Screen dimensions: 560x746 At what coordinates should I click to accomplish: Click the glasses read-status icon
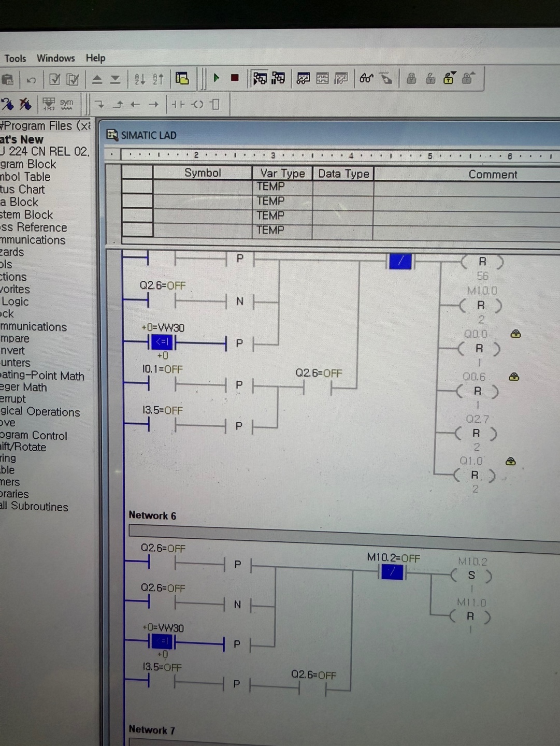click(366, 78)
